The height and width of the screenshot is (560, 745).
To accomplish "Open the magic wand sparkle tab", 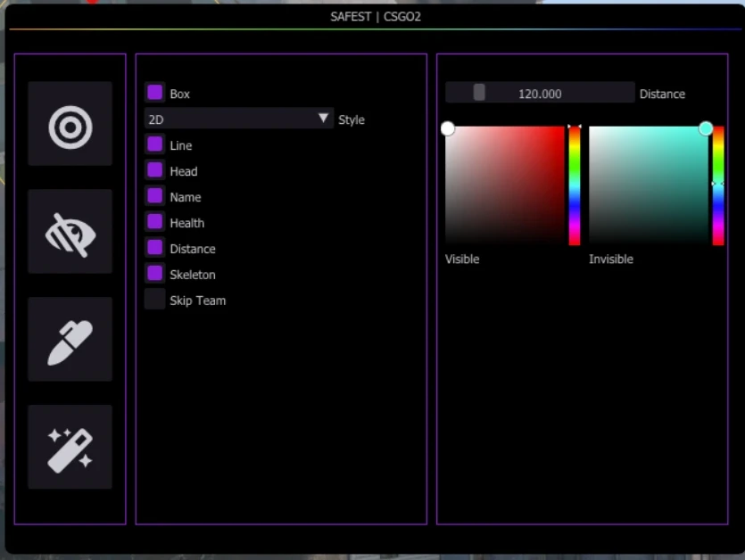I will point(70,447).
